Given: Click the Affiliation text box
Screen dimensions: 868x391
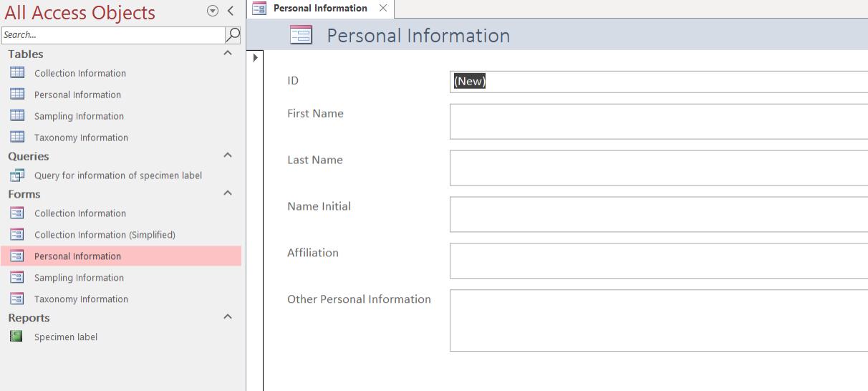Looking at the screenshot, I should pyautogui.click(x=659, y=261).
